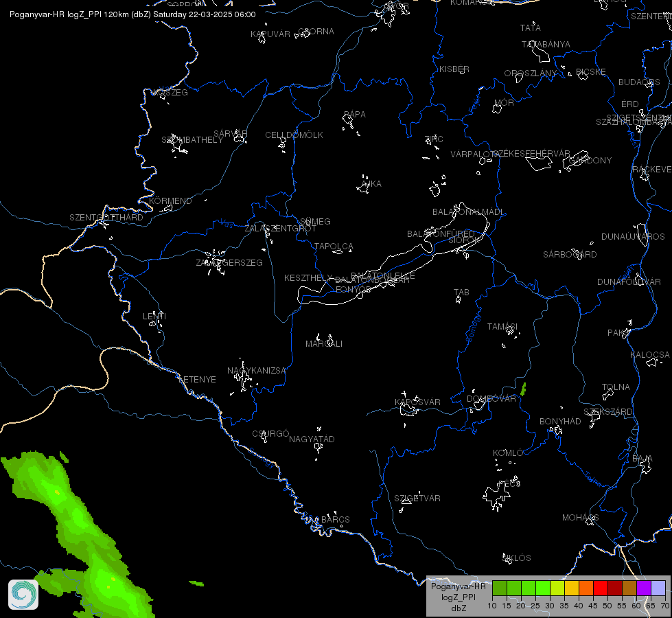The width and height of the screenshot is (672, 618).
Task: Click the TATA town label
Action: coord(531,28)
